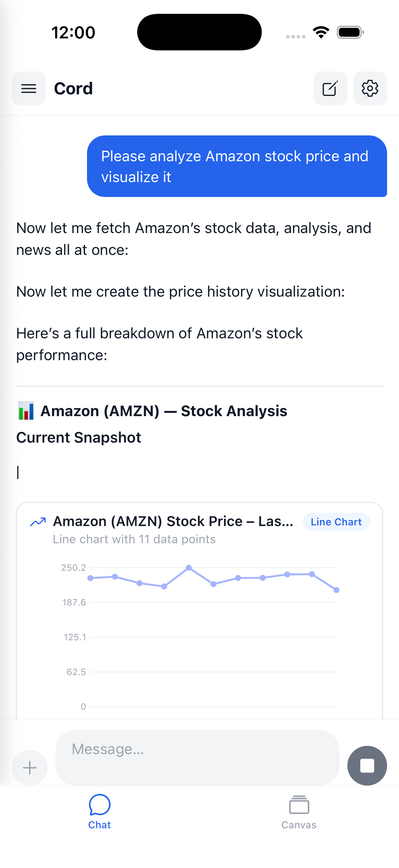Tap the Wi-Fi status icon
The height and width of the screenshot is (868, 399).
[321, 32]
